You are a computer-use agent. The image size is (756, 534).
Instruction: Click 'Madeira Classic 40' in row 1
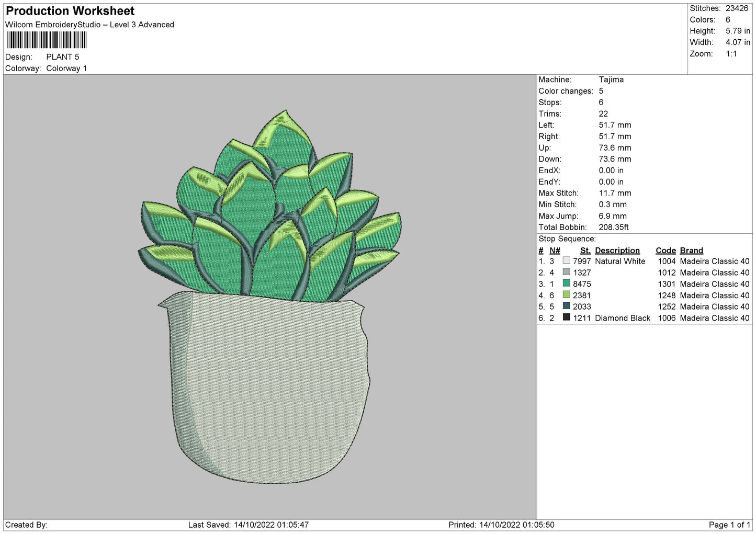(x=715, y=262)
